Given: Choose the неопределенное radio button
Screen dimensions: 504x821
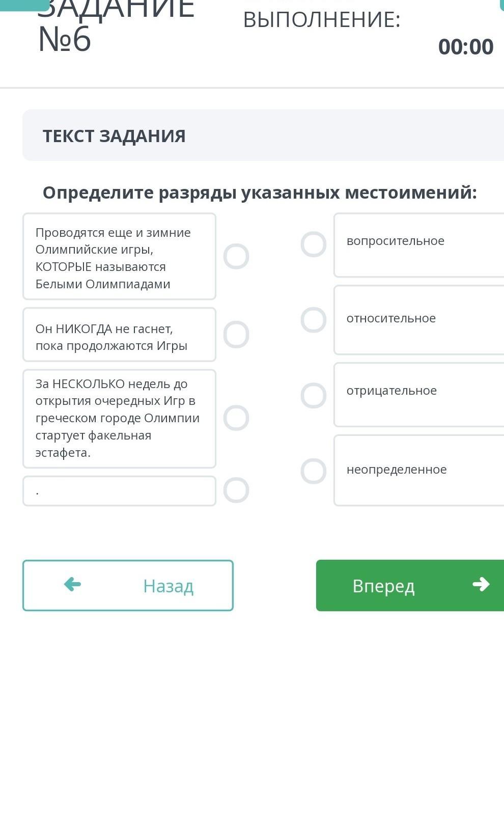Looking at the screenshot, I should [x=314, y=471].
